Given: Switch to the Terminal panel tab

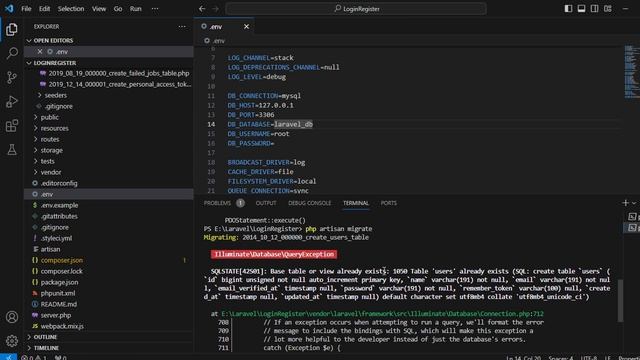Looking at the screenshot, I should [x=356, y=203].
